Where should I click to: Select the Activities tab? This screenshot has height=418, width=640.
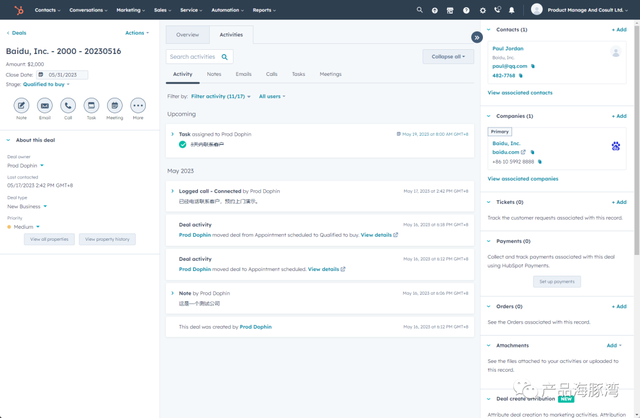click(x=231, y=35)
